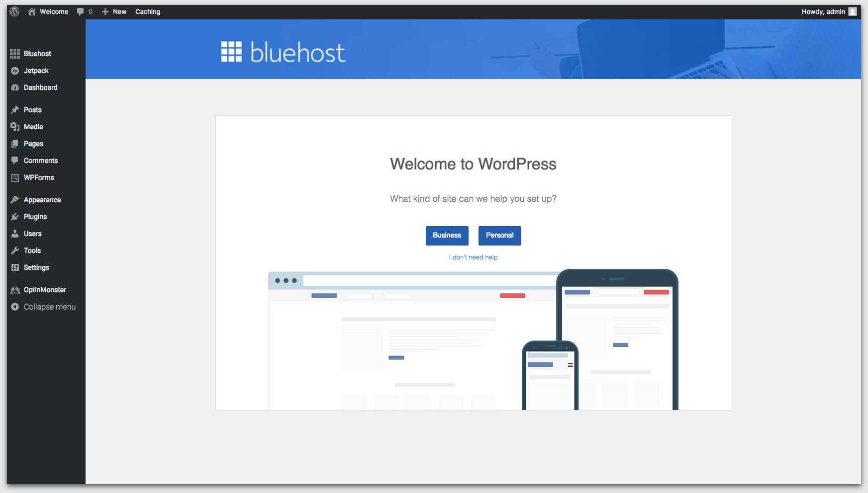Open the Howdy, admin account menu
Viewport: 868px width, 493px height.
pos(823,11)
